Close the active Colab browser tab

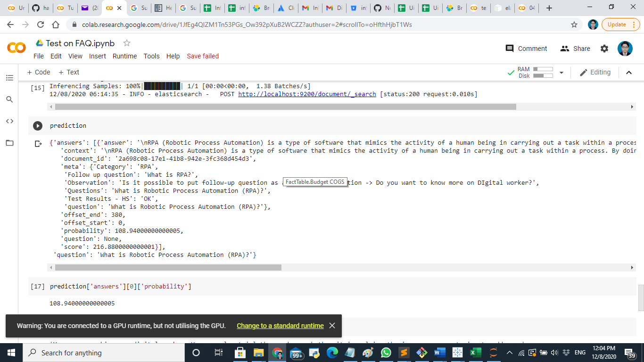[119, 8]
